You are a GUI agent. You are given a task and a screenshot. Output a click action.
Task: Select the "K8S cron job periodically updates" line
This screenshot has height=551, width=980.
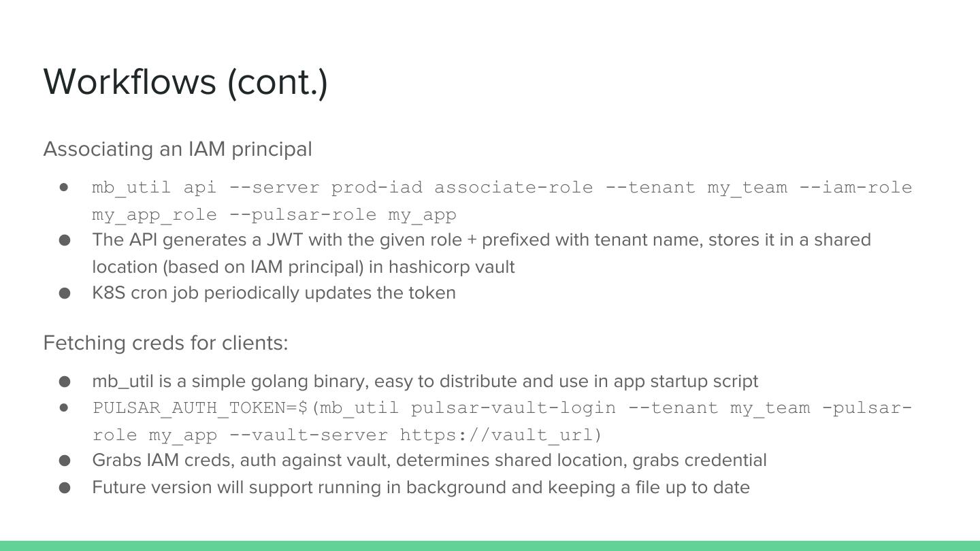click(274, 293)
